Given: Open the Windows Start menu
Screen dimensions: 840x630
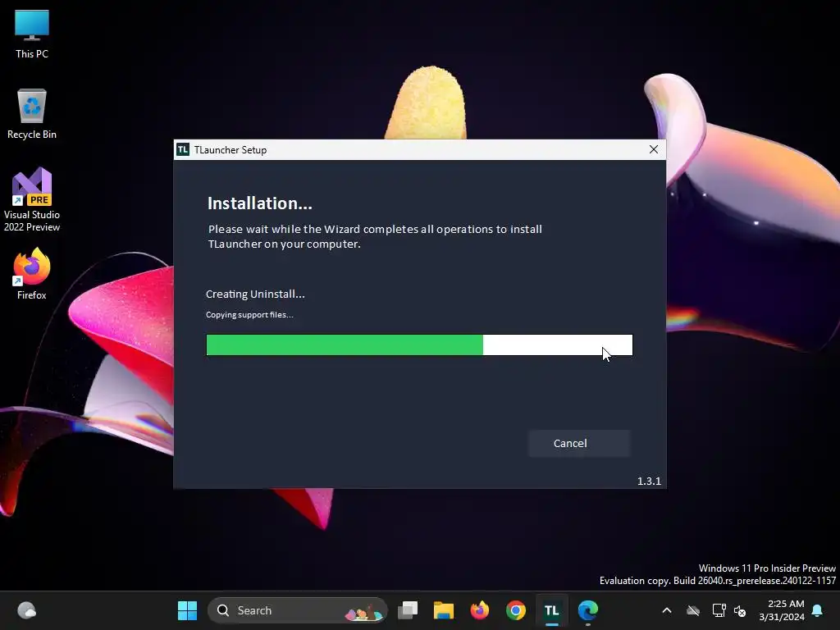Looking at the screenshot, I should click(187, 610).
